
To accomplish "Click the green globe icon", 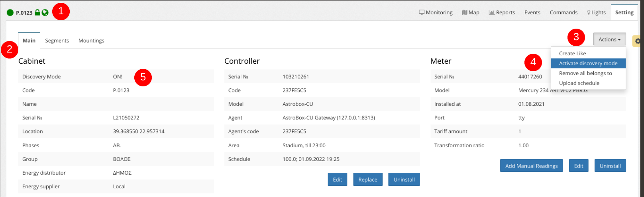I will pyautogui.click(x=45, y=13).
